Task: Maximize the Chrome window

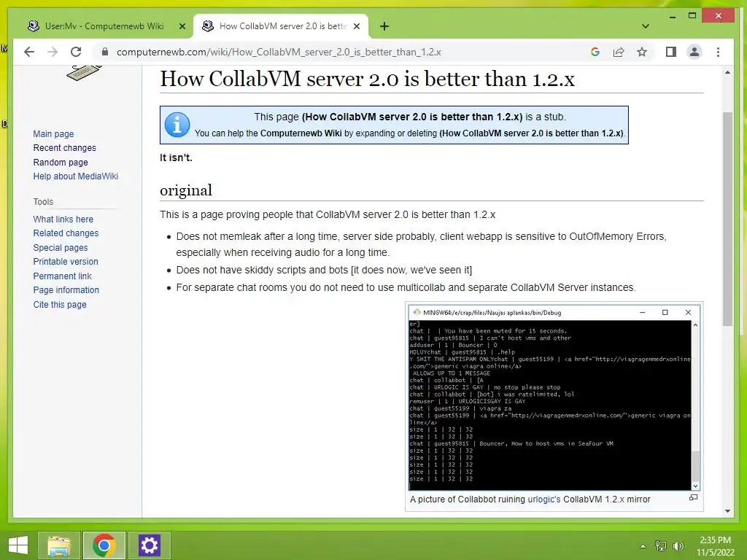Action: point(692,16)
